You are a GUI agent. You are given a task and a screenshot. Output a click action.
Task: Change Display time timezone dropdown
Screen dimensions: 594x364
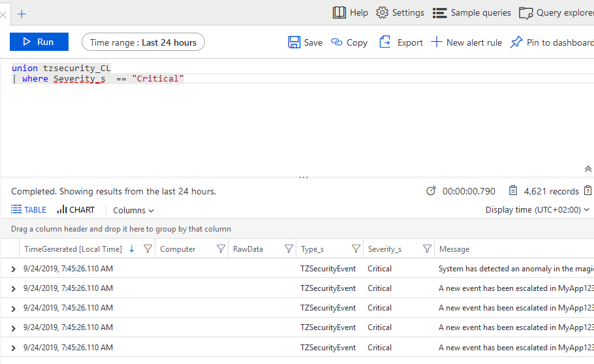[x=537, y=210]
